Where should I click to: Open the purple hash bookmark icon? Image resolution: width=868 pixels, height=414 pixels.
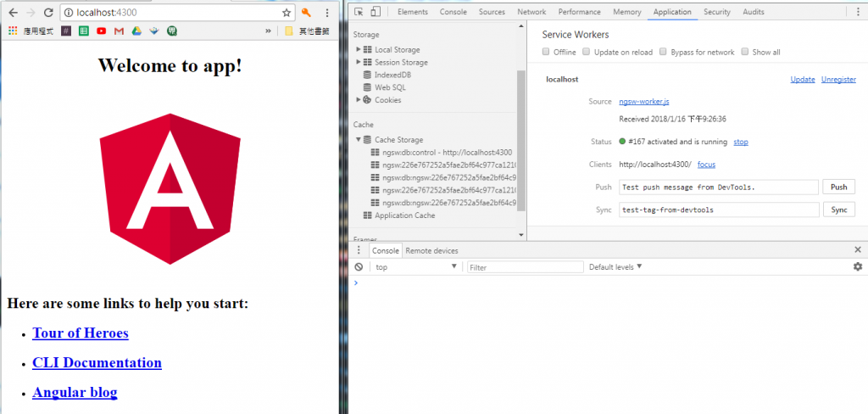66,31
